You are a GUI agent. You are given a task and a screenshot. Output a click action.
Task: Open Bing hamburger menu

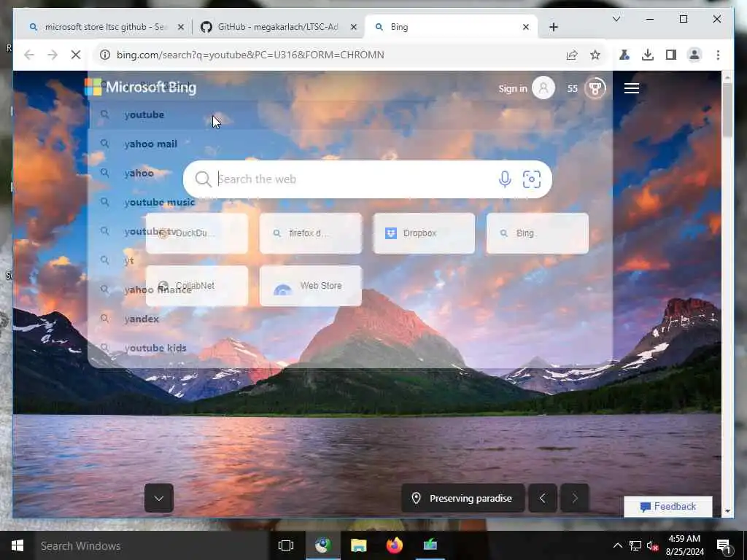[632, 88]
